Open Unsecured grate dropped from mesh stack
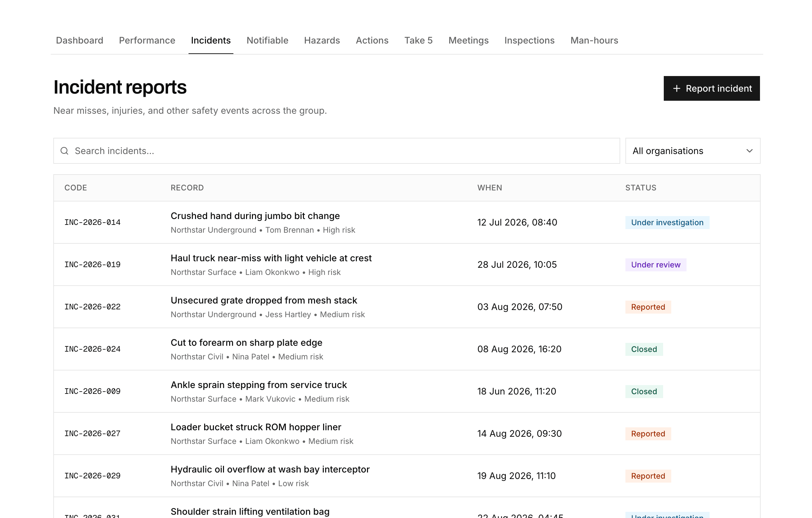 click(x=264, y=300)
